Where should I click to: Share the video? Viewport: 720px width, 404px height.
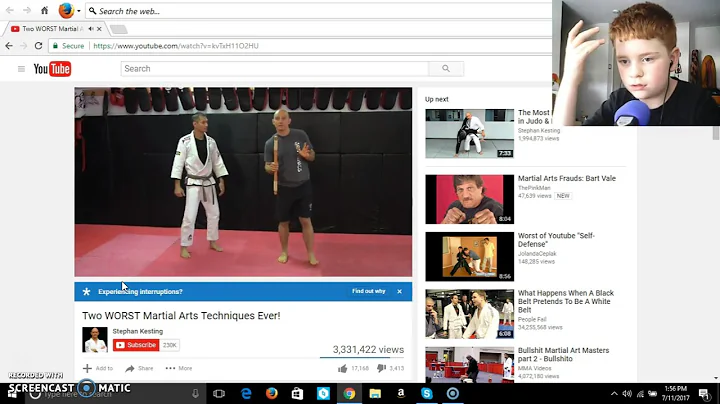coord(139,368)
